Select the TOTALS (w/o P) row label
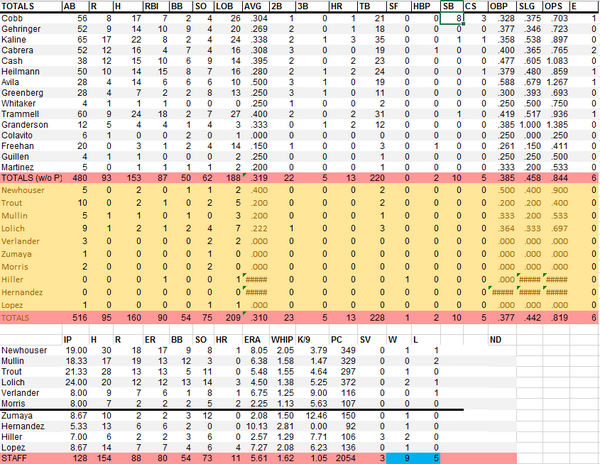600x464 pixels. 31,178
